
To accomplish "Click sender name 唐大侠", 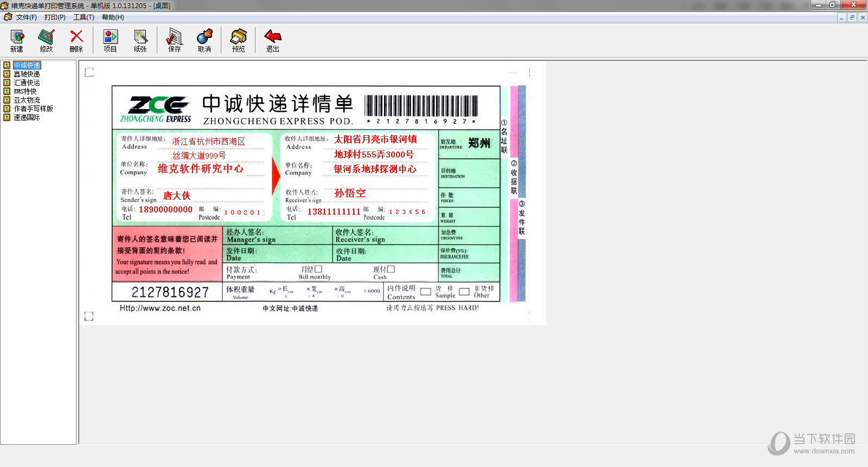I will pos(177,195).
